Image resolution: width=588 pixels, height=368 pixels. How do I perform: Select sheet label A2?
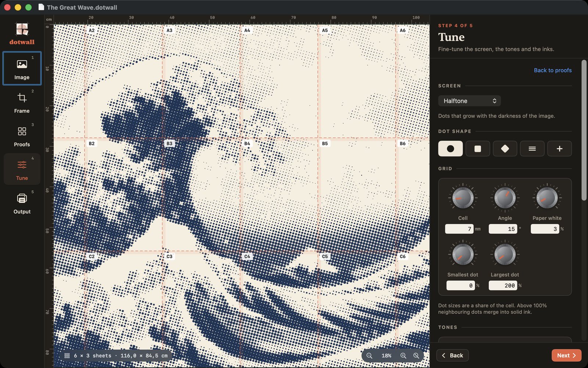[x=92, y=31]
